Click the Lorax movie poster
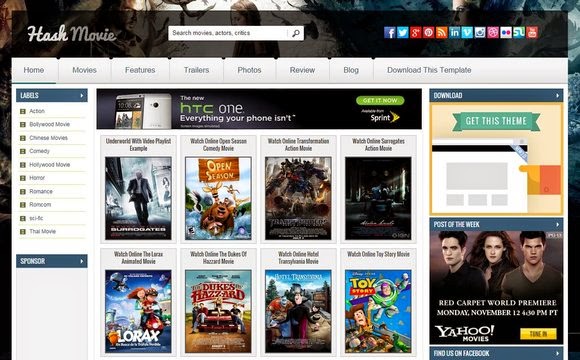 (x=138, y=312)
